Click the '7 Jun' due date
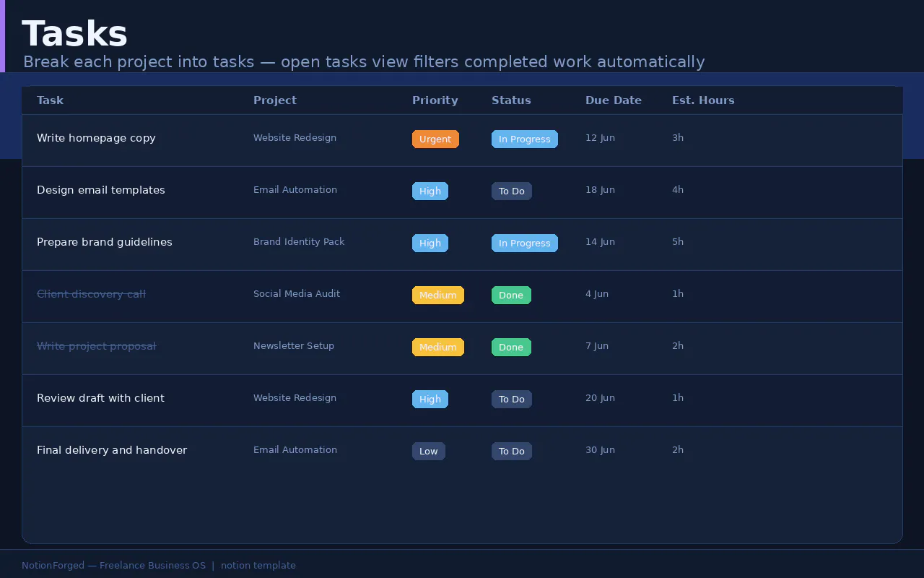This screenshot has height=578, width=924. [x=597, y=346]
